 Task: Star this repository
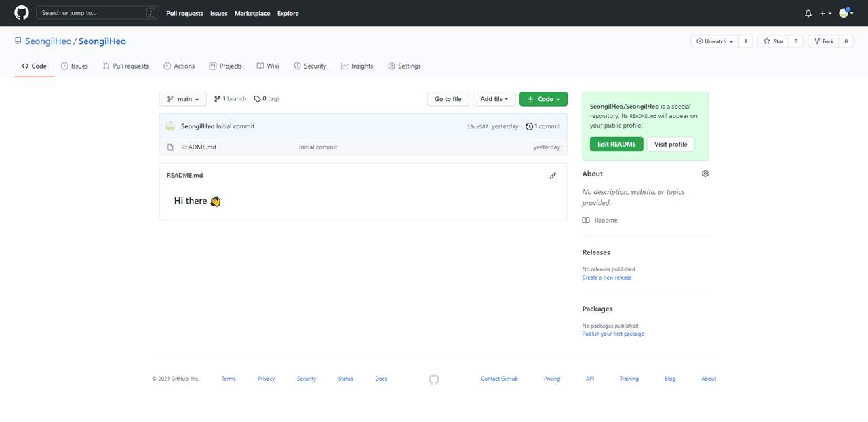click(x=772, y=41)
